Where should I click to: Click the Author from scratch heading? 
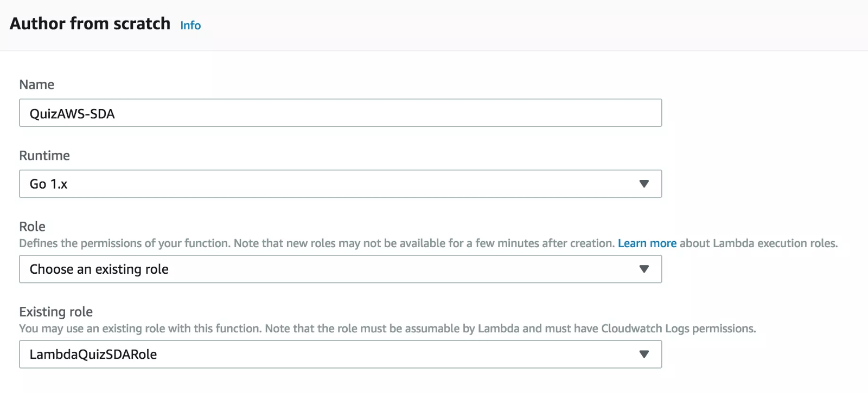90,23
